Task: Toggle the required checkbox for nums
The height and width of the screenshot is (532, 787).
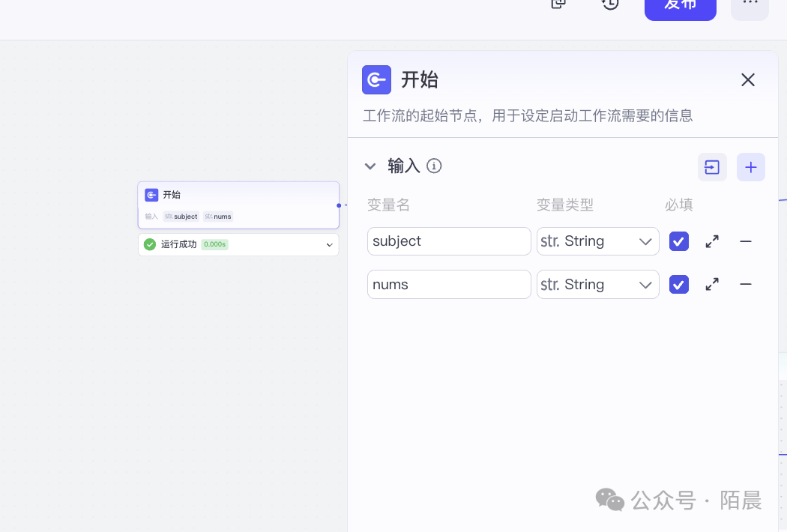Action: coord(678,285)
